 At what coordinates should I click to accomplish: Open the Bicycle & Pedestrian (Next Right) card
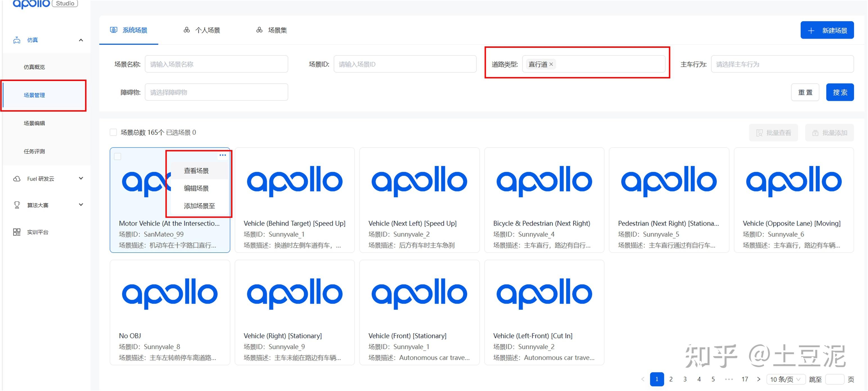click(545, 200)
